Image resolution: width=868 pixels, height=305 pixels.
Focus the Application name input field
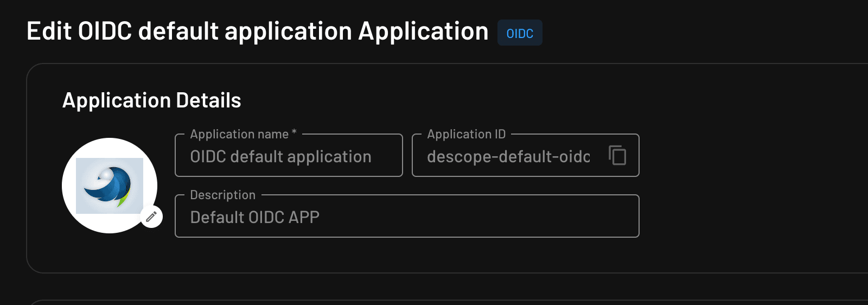tap(289, 156)
